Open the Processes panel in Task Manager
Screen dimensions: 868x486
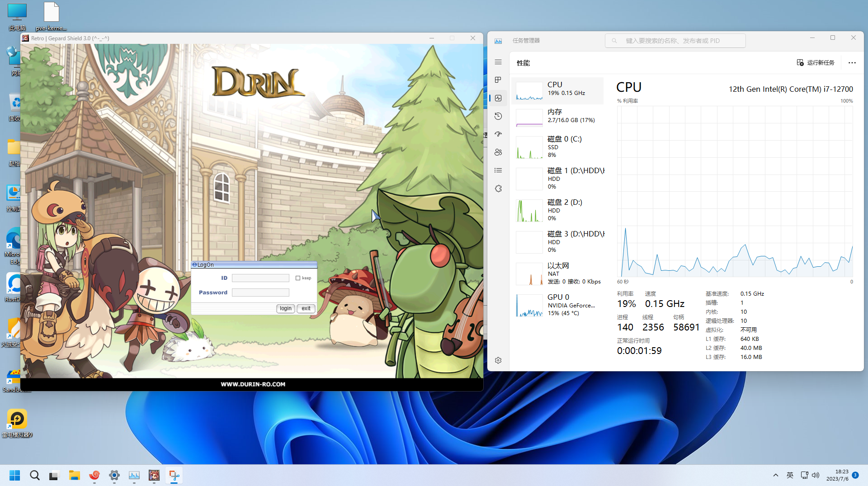pyautogui.click(x=498, y=80)
